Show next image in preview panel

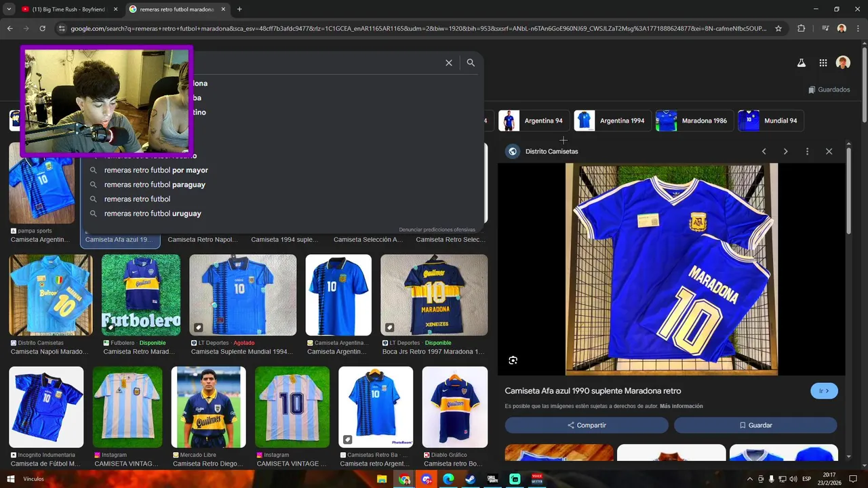[x=785, y=151]
